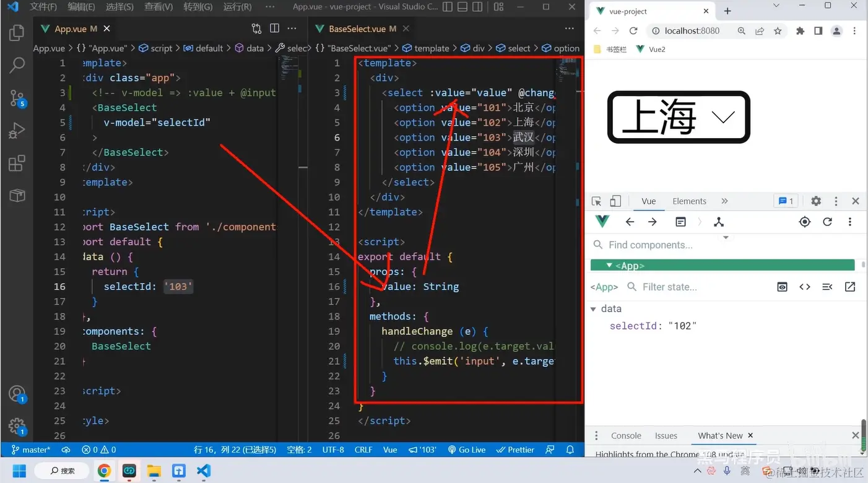Open the 转到(G) menu
This screenshot has height=483, width=868.
pyautogui.click(x=198, y=7)
